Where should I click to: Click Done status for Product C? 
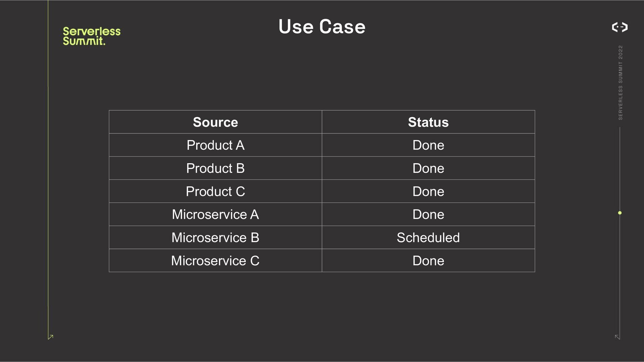(428, 191)
